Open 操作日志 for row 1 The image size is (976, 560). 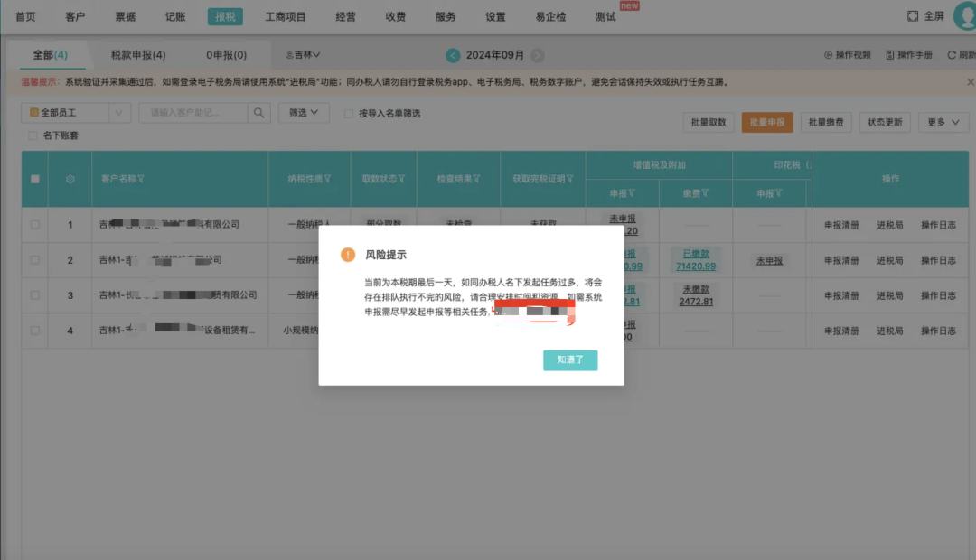pyautogui.click(x=938, y=225)
